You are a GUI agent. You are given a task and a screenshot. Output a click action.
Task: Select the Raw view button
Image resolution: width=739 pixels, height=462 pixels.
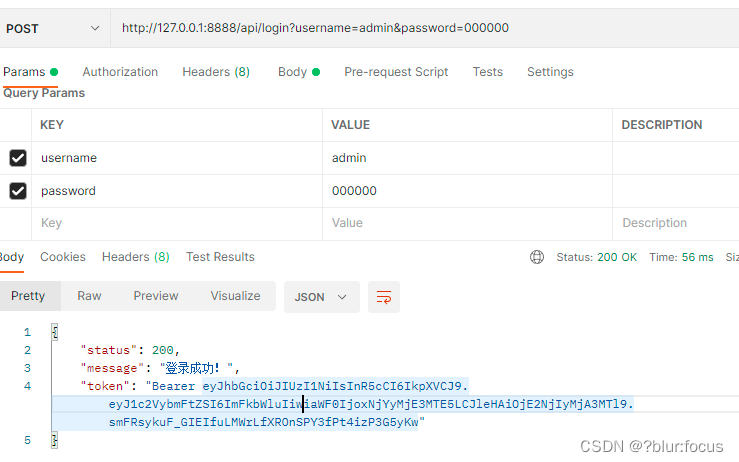[x=89, y=296]
